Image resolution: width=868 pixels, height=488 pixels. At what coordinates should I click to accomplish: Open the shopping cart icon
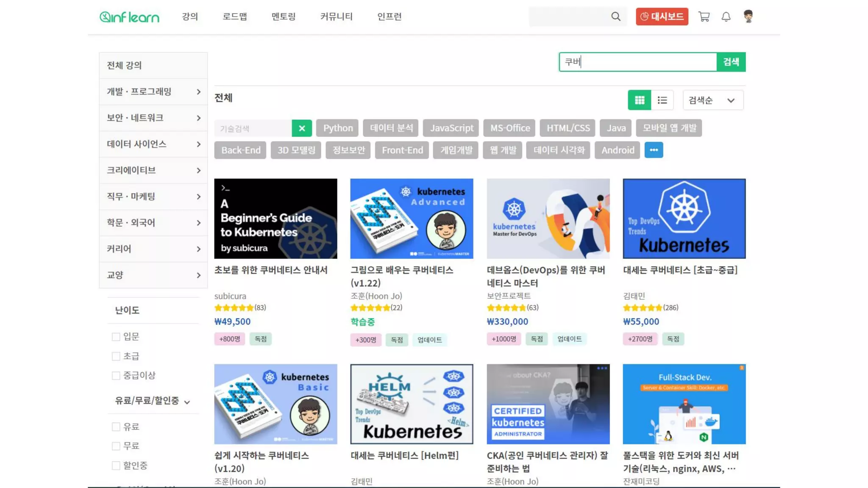coord(704,17)
